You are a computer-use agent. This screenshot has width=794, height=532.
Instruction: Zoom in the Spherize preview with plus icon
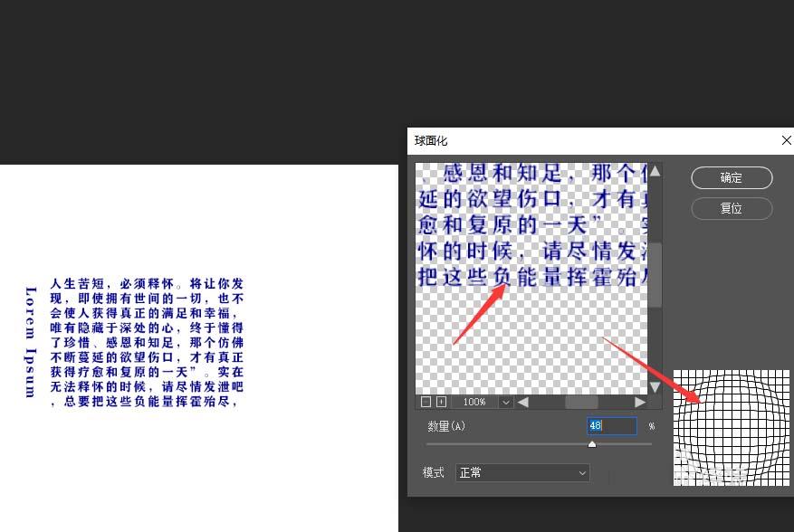(x=442, y=402)
